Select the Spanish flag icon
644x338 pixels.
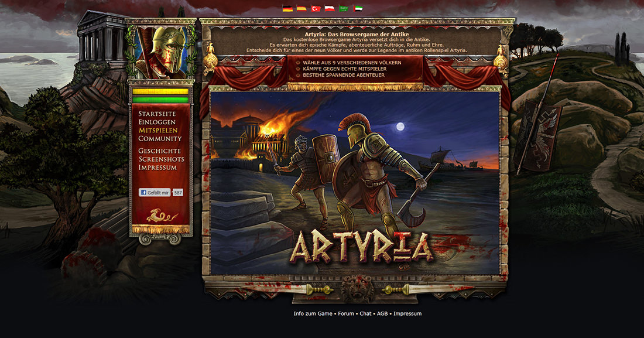click(302, 8)
